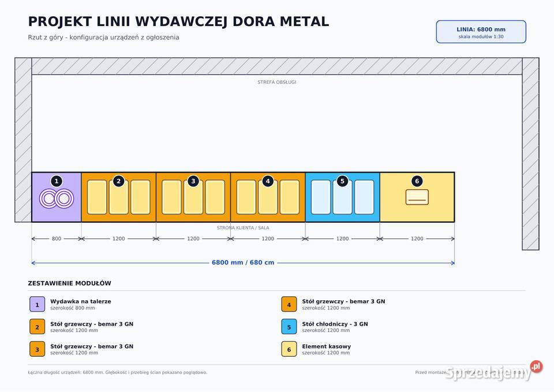Click 'szerokość 1200 mm' under Element kasowy
554x392 pixels.
coord(325,353)
